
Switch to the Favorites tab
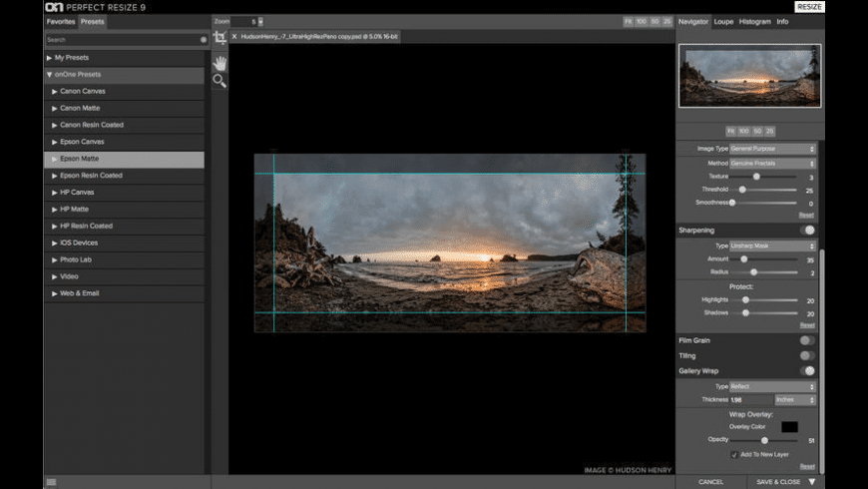click(60, 21)
